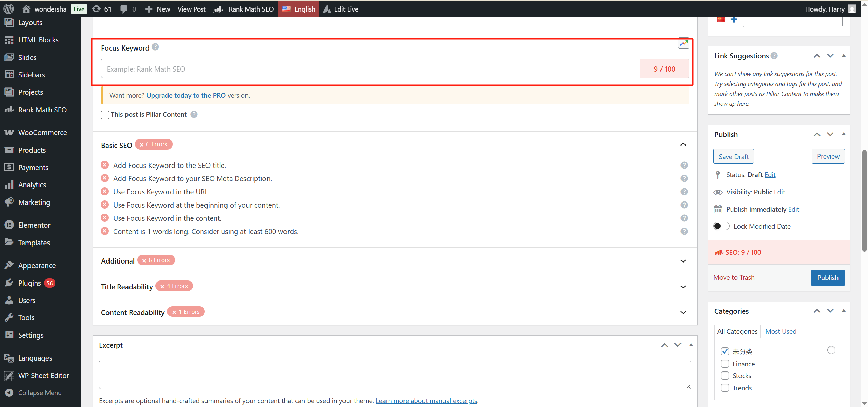Collapse the Basic SEO section
This screenshot has height=407, width=868.
coord(683,144)
